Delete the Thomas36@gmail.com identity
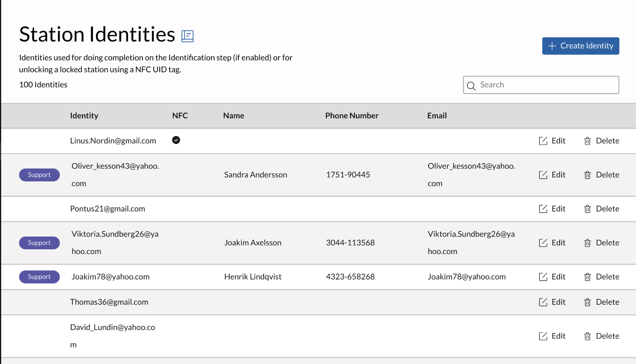This screenshot has width=636, height=364. (601, 302)
